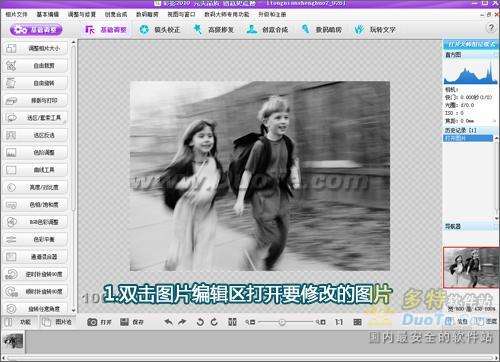
Task: Save the image with the 保存 icon
Action: (x=132, y=322)
